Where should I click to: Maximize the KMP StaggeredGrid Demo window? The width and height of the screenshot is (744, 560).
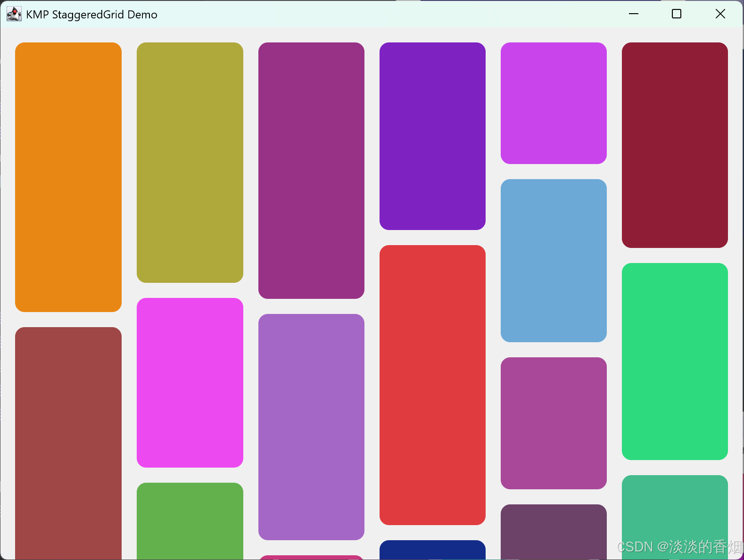pyautogui.click(x=677, y=14)
